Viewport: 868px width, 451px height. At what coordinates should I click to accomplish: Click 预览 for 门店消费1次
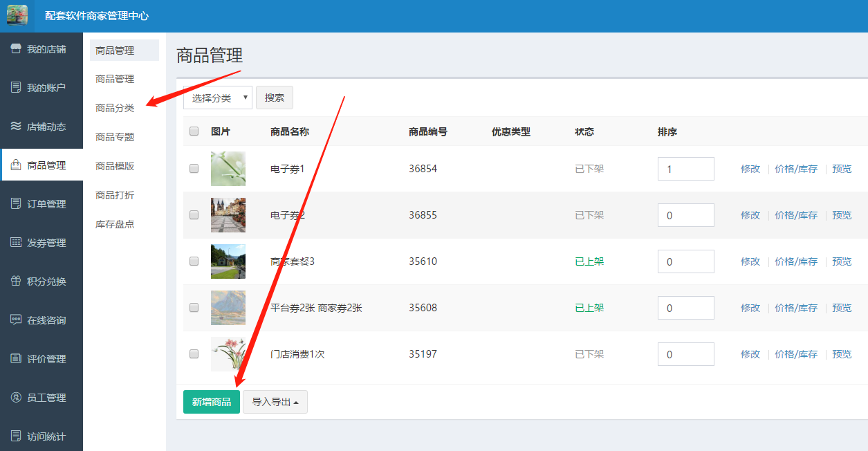point(842,354)
